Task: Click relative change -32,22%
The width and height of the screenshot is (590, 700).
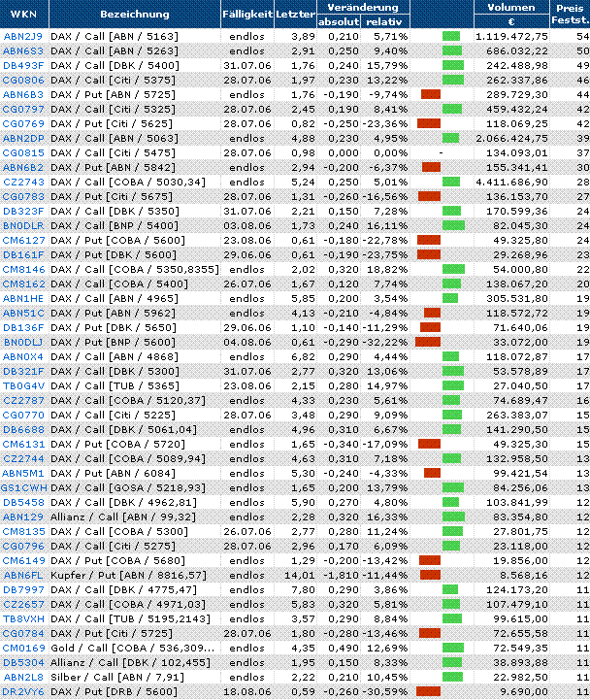Action: click(384, 343)
